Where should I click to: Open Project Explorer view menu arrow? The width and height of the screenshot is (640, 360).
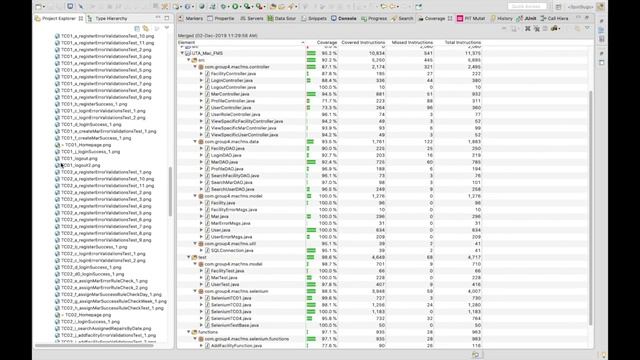point(167,28)
